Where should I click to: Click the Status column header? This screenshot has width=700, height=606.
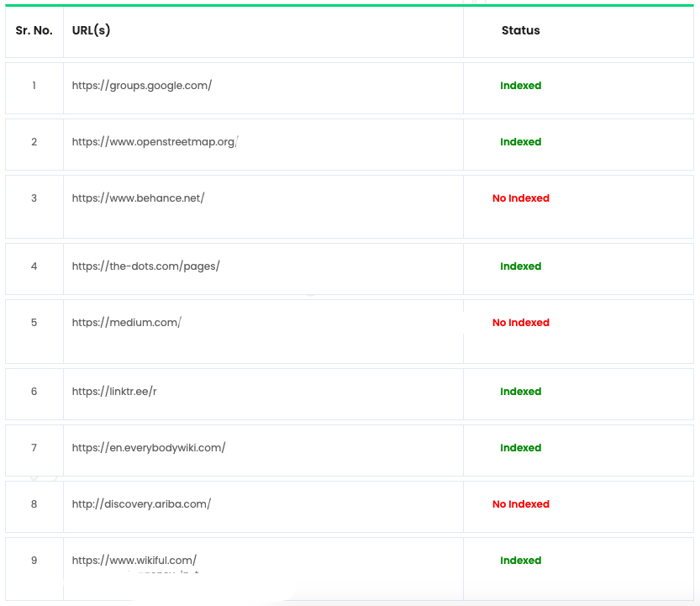pos(520,30)
